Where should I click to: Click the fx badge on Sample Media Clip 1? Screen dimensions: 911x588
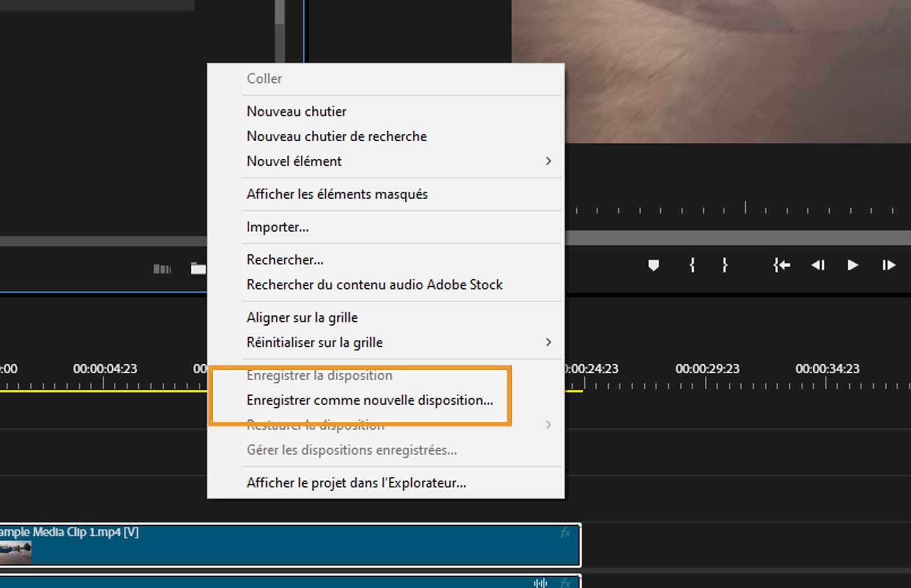(565, 533)
